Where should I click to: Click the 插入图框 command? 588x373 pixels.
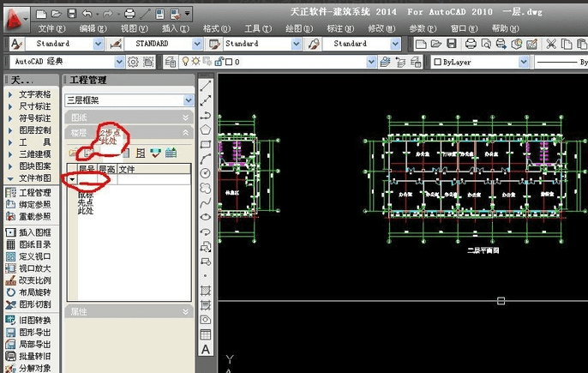[29, 232]
